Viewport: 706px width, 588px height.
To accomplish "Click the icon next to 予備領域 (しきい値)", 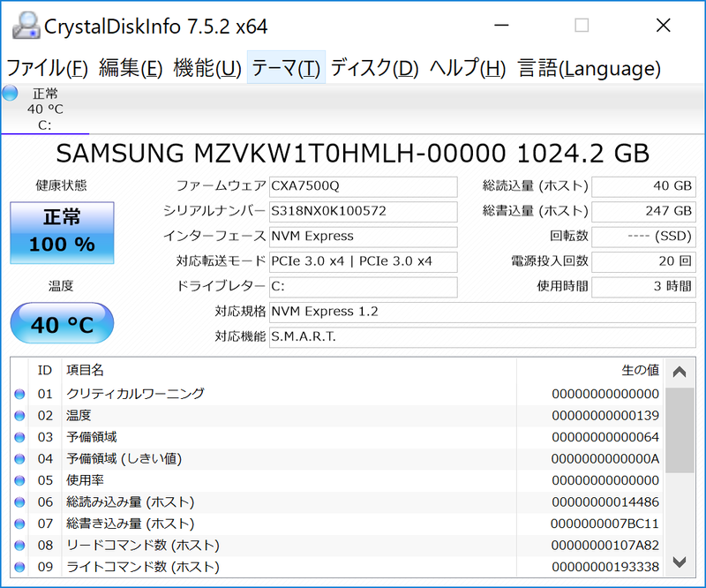I will click(x=19, y=458).
